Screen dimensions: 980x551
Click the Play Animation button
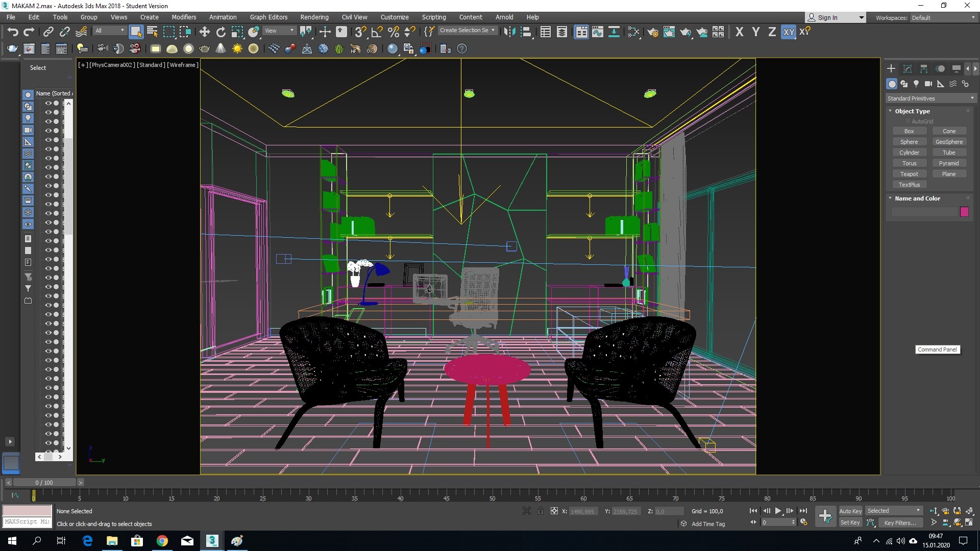[778, 511]
